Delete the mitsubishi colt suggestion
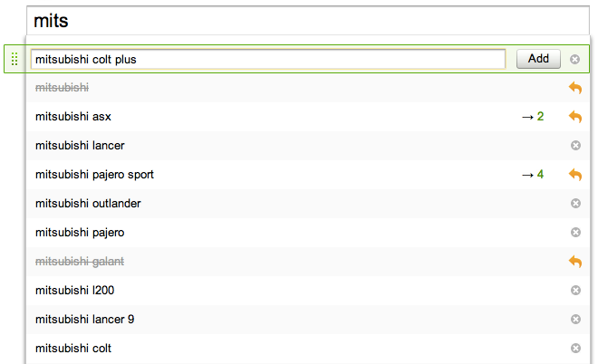 pyautogui.click(x=575, y=348)
